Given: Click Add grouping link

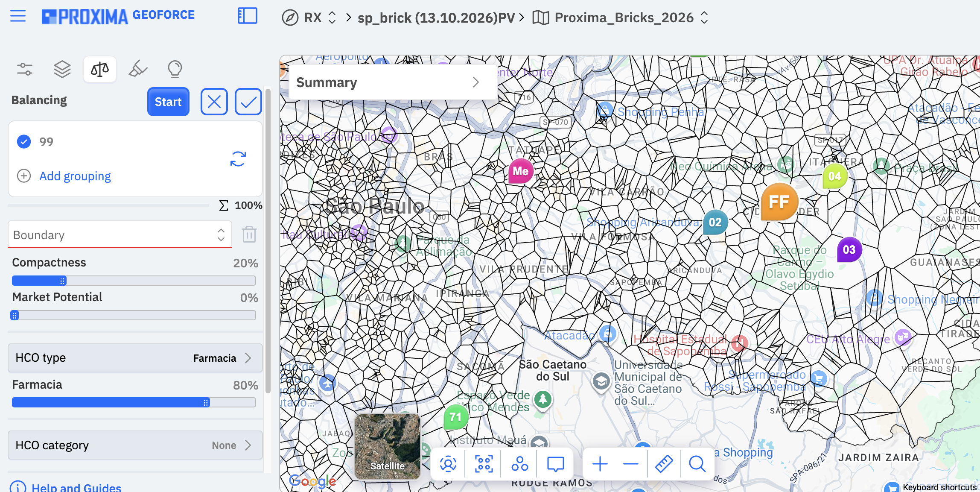Looking at the screenshot, I should click(75, 176).
